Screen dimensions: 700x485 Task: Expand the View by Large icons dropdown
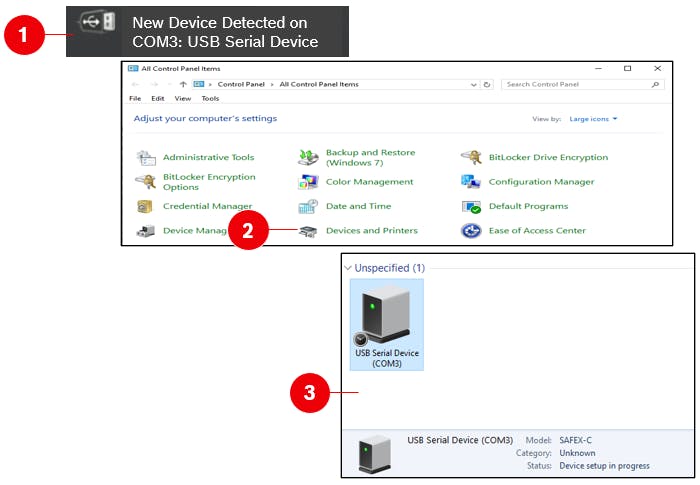[594, 119]
